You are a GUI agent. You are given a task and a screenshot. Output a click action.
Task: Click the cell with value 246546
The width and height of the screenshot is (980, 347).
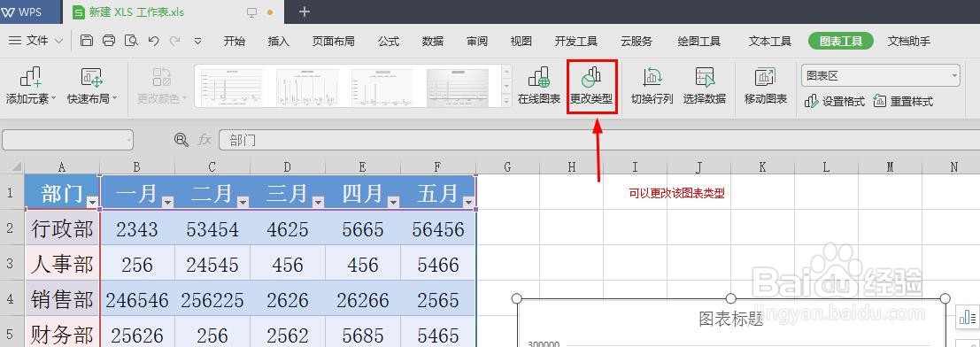coord(137,300)
